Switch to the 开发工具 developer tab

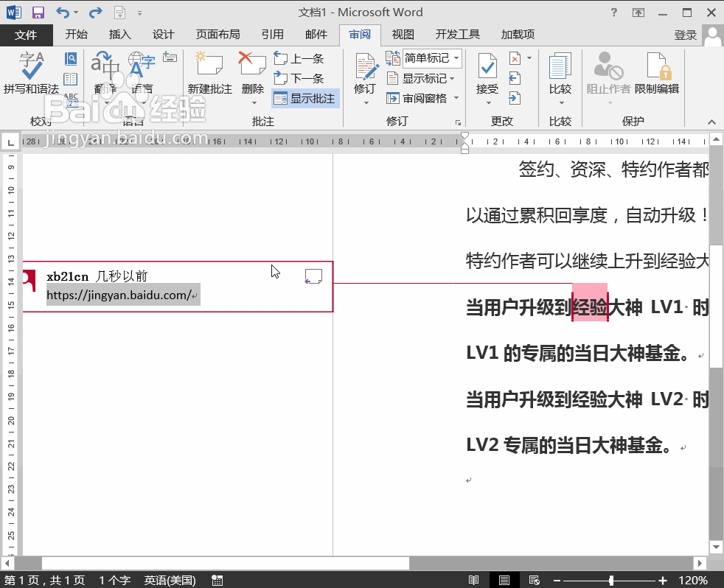457,35
